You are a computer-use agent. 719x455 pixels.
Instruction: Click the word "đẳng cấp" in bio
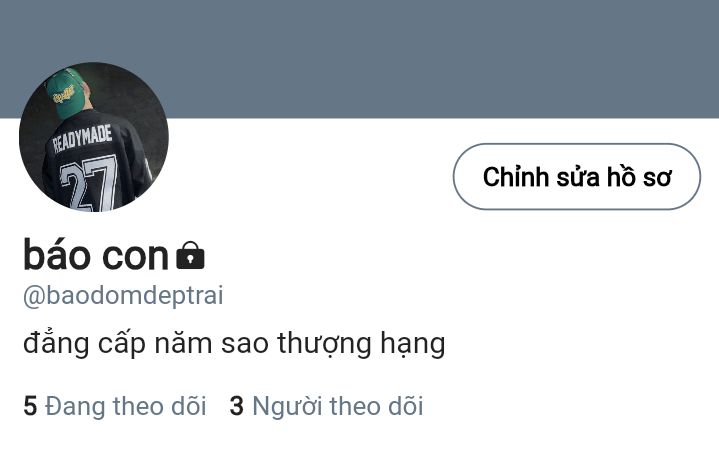coord(84,344)
